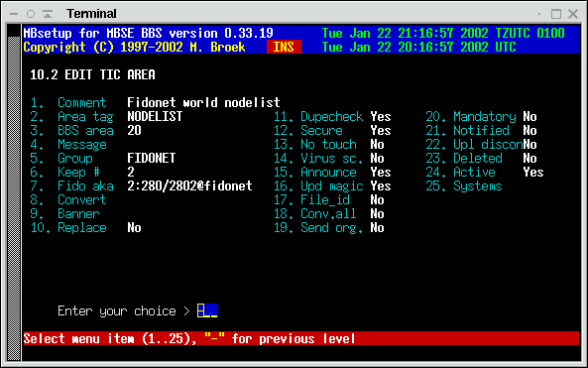Click the Upd magic Yes value

coord(381,185)
